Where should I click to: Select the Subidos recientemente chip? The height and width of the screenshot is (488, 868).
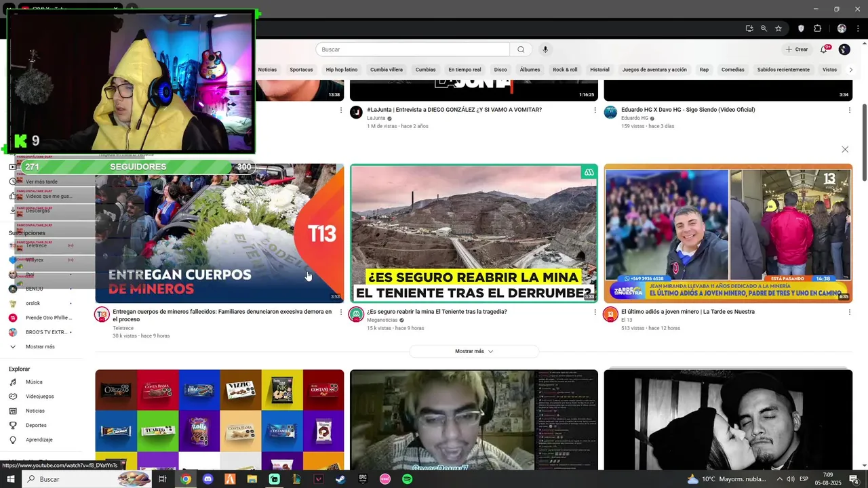click(783, 70)
